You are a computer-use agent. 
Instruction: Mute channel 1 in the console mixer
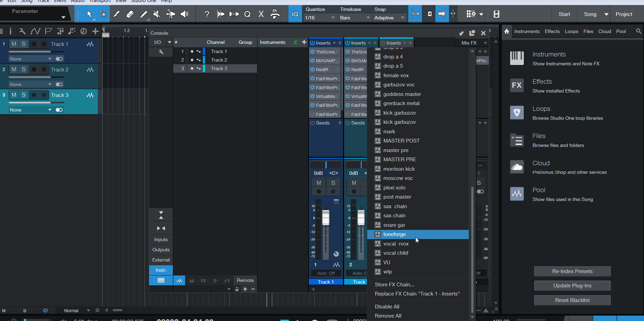319,183
